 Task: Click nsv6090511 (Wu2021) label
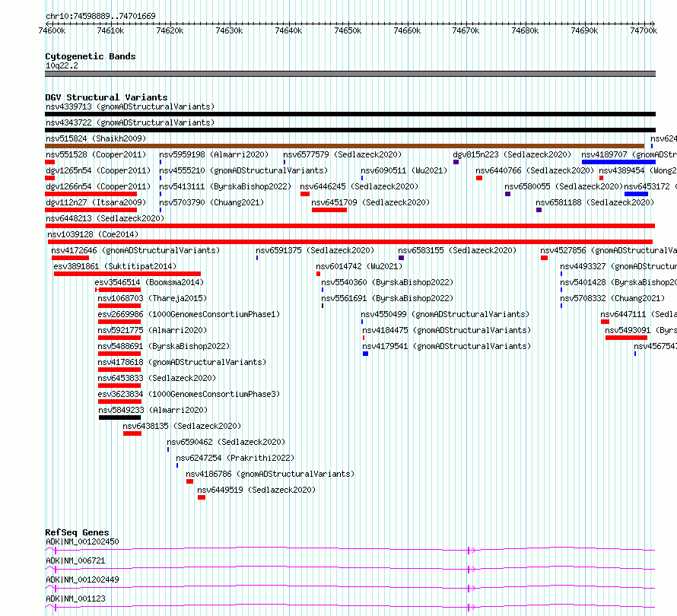[x=404, y=170]
